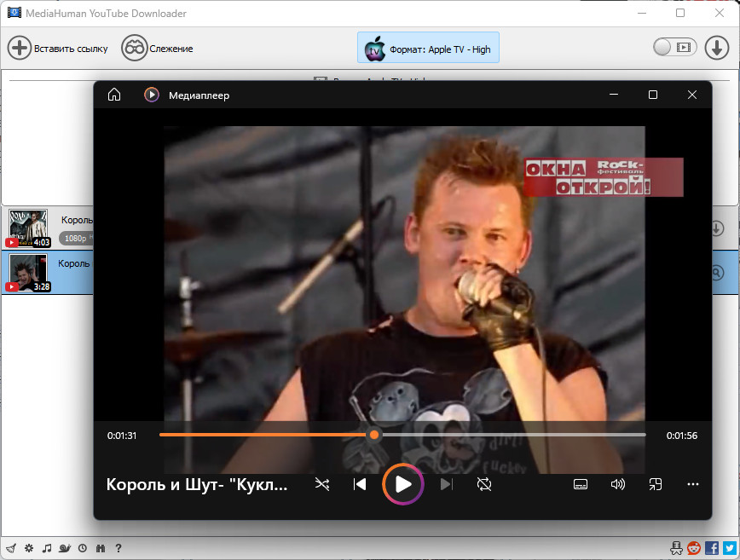Image resolution: width=740 pixels, height=560 pixels.
Task: Select the 4:03 video thumbnail in list
Action: click(x=28, y=228)
